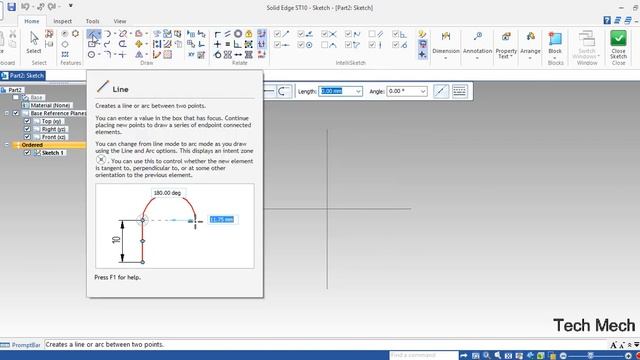This screenshot has height=360, width=640.
Task: Open Help with the question mark icon
Action: click(607, 20)
